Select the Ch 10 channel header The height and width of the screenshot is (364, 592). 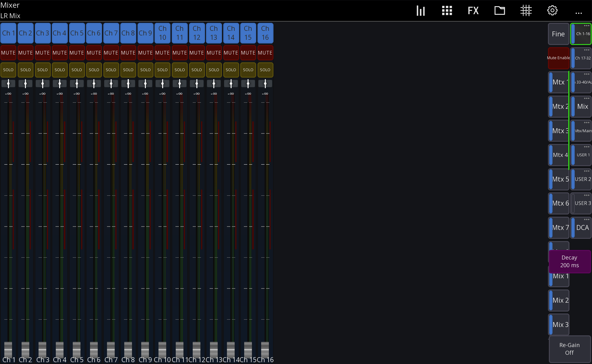click(x=162, y=33)
